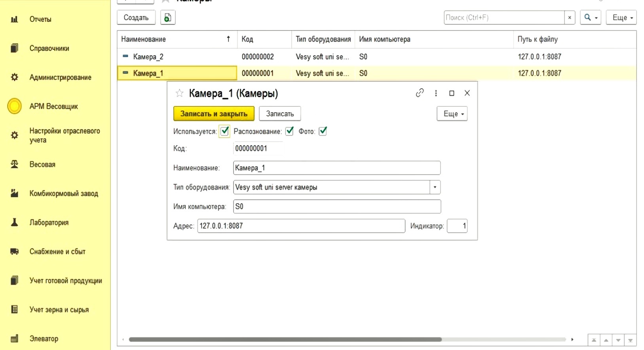The height and width of the screenshot is (350, 644).
Task: Click the Поиск (Ctrl+F) search field
Action: (504, 17)
